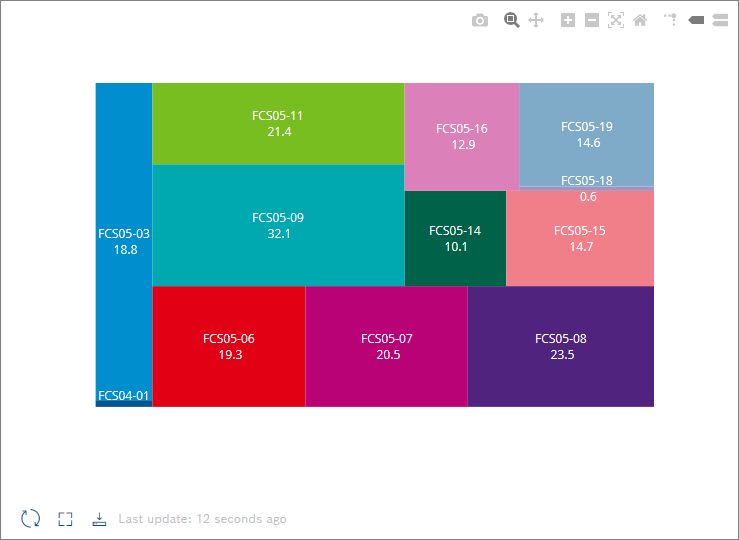Reset axes with the home icon
739x540 pixels.
(x=640, y=20)
